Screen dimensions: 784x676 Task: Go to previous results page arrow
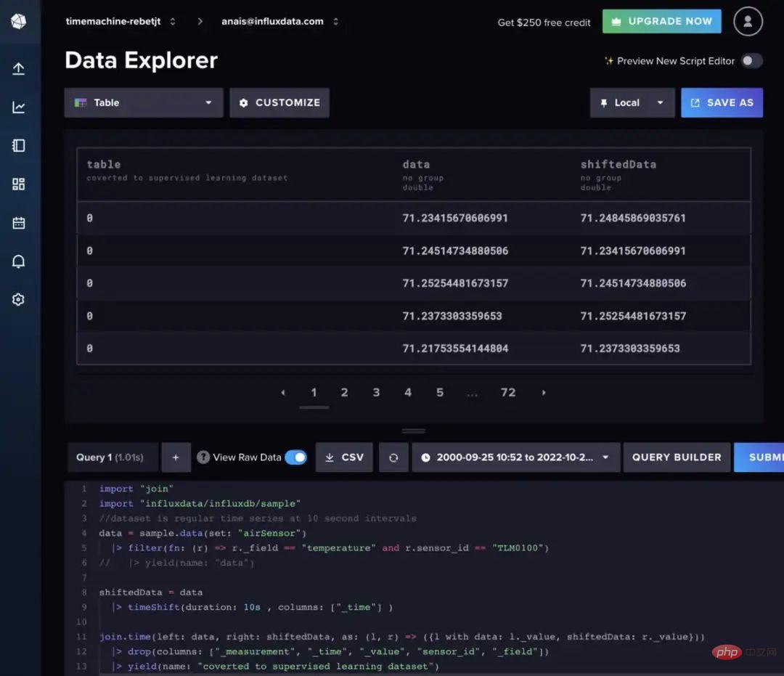click(283, 393)
